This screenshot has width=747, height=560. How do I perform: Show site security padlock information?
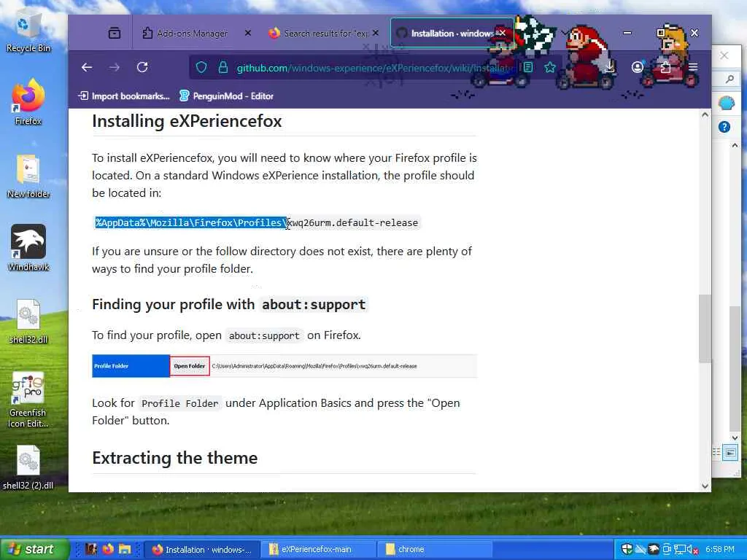click(x=222, y=68)
